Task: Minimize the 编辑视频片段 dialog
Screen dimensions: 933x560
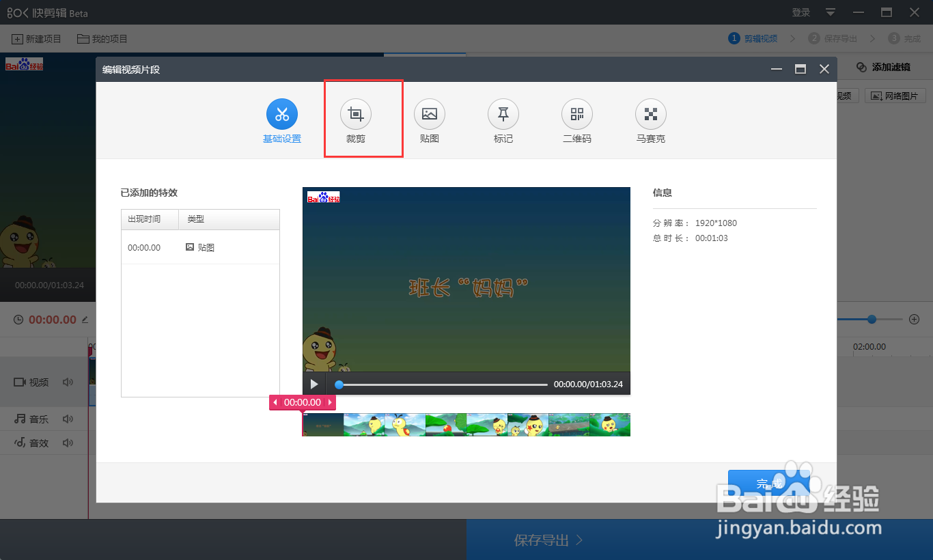Action: tap(777, 69)
